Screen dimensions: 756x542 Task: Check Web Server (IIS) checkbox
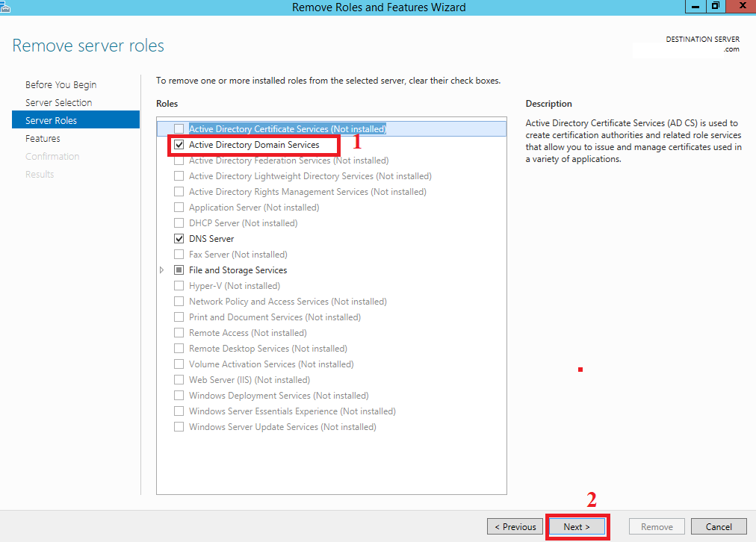(x=178, y=379)
